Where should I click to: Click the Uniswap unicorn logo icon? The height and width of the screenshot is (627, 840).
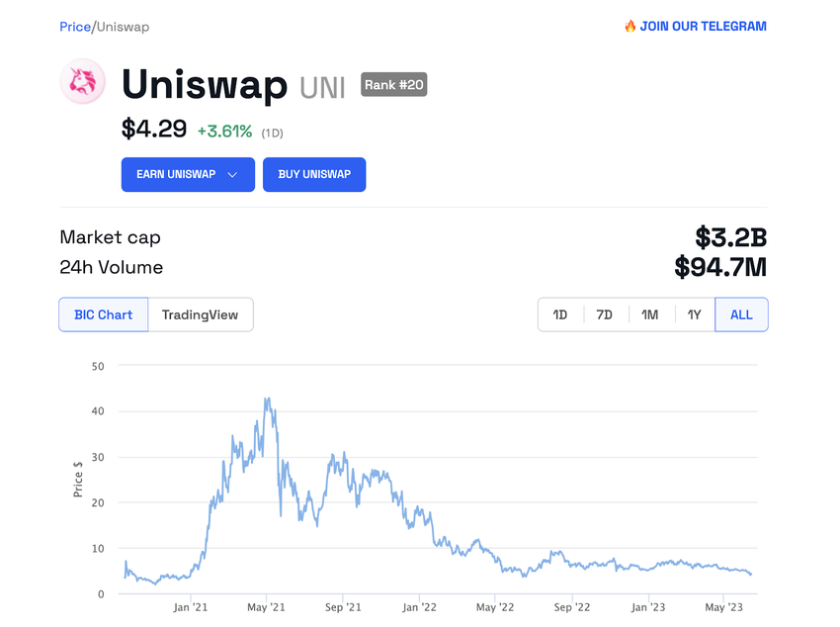(82, 82)
